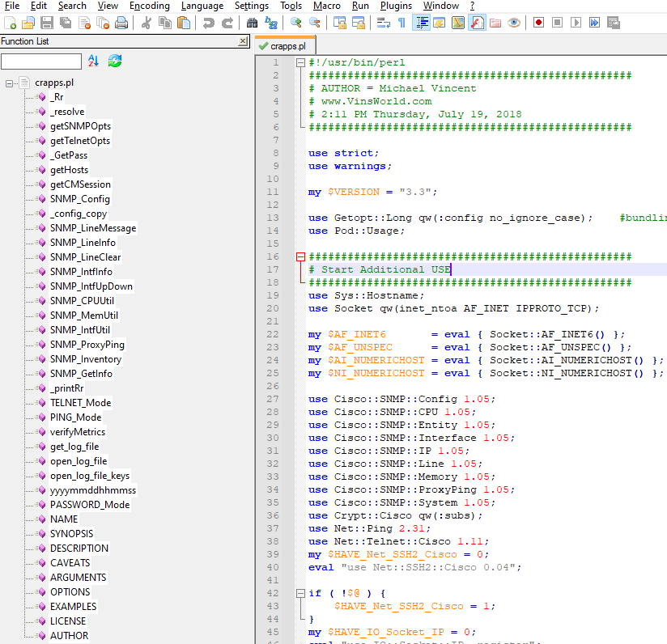Image resolution: width=667 pixels, height=644 pixels.
Task: Click the Save All toolbar icon
Action: [66, 23]
